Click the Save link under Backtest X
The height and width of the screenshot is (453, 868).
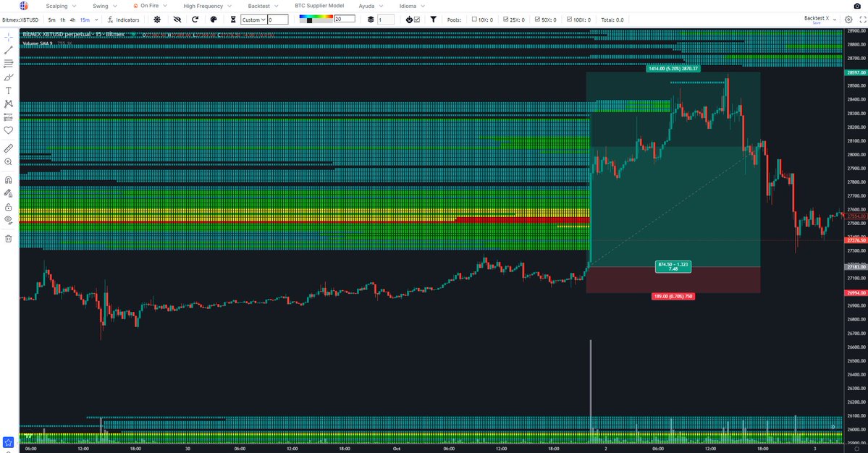[817, 23]
